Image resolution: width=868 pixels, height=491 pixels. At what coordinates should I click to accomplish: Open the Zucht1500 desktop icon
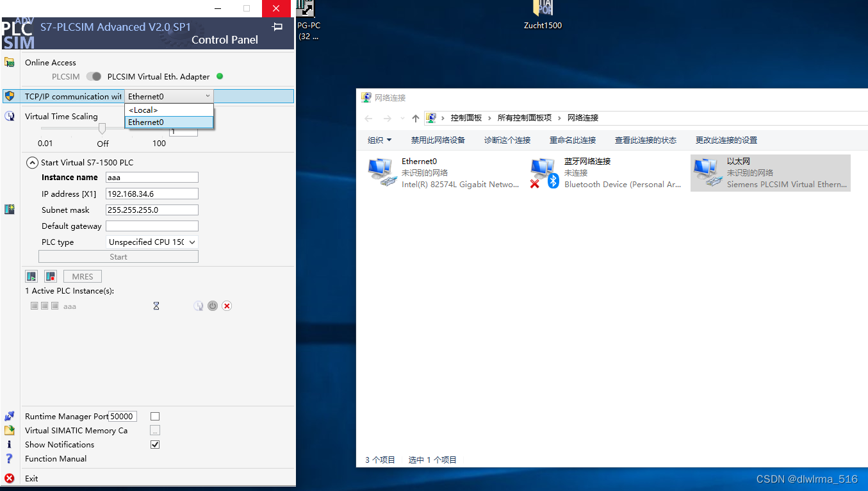[543, 15]
